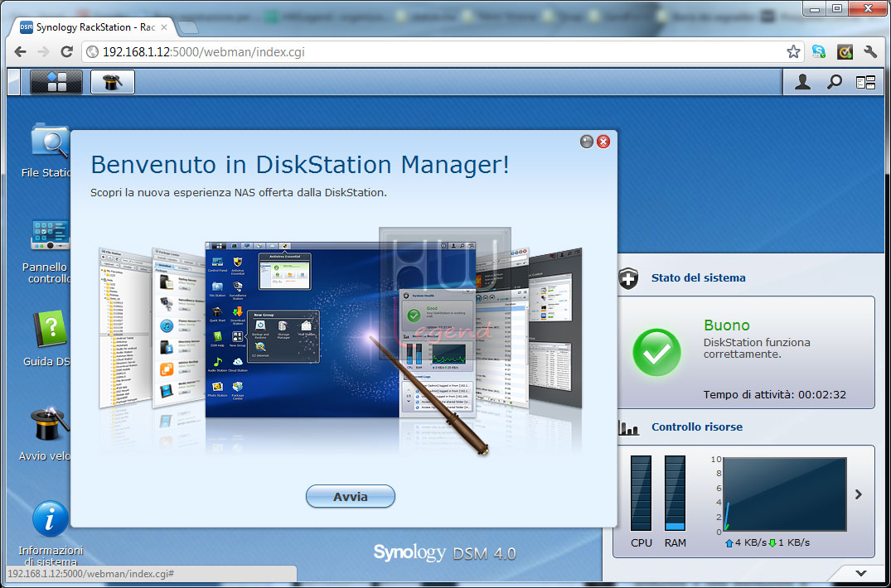Click the Skype browser extension icon
The image size is (891, 588).
point(819,52)
